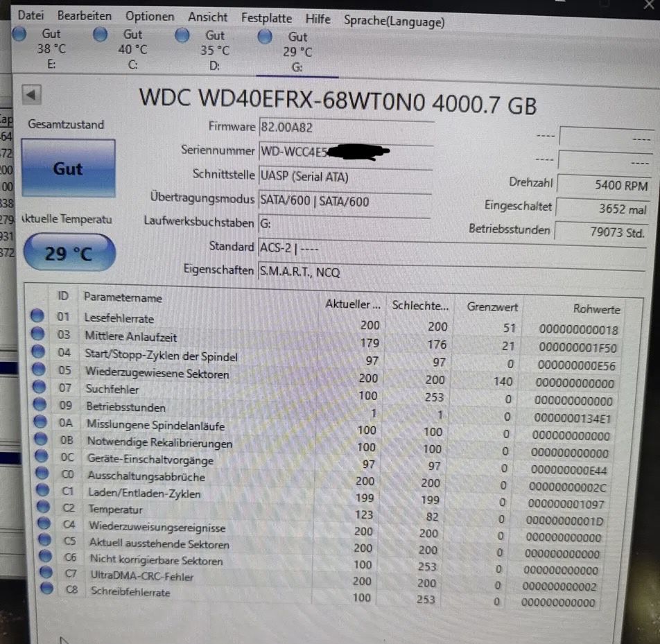Click the Betriebsstunden value 79073 Std.
The image size is (660, 644).
click(600, 232)
